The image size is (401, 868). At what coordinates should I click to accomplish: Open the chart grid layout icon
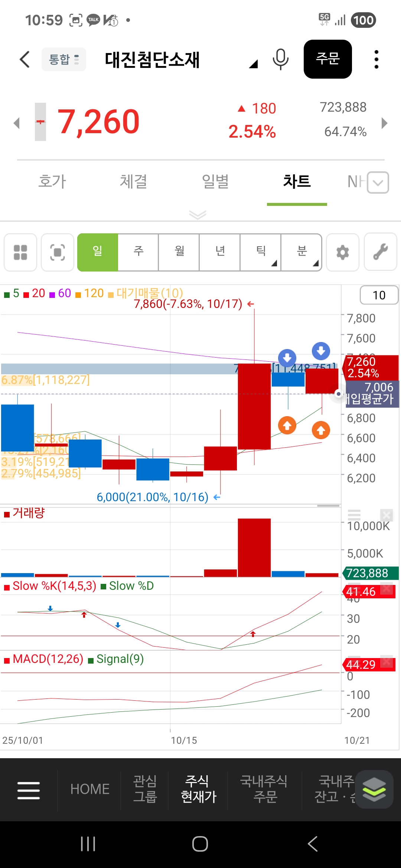[x=20, y=253]
